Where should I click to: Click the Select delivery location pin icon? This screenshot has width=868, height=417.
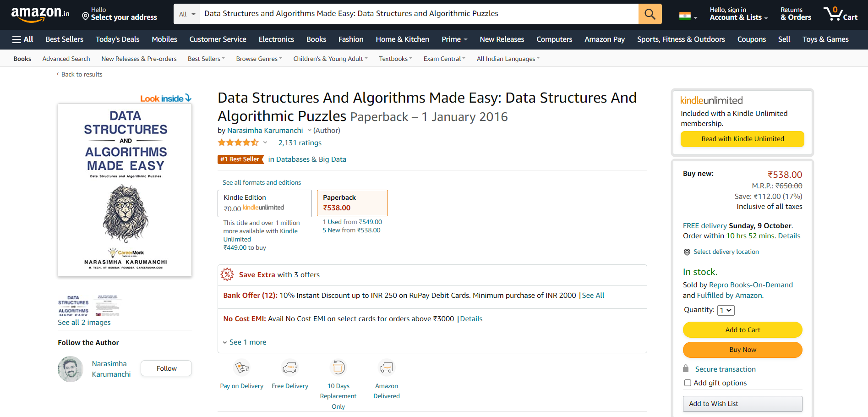(687, 252)
